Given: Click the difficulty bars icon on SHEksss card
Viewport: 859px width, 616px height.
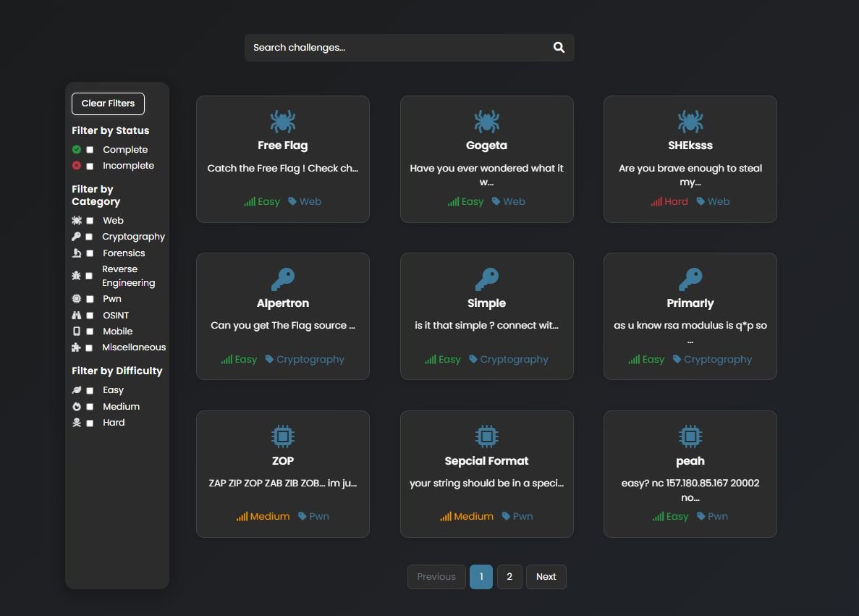Looking at the screenshot, I should (x=656, y=201).
